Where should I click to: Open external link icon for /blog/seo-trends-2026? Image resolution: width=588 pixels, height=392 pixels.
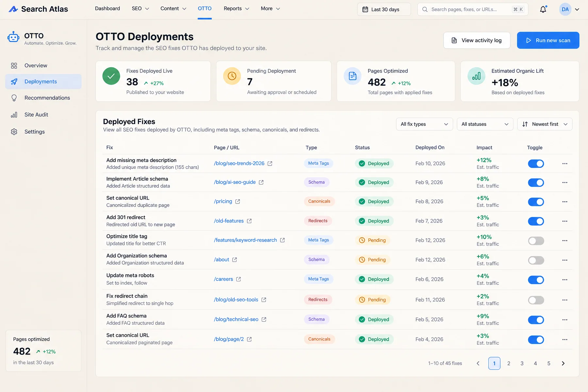click(270, 164)
